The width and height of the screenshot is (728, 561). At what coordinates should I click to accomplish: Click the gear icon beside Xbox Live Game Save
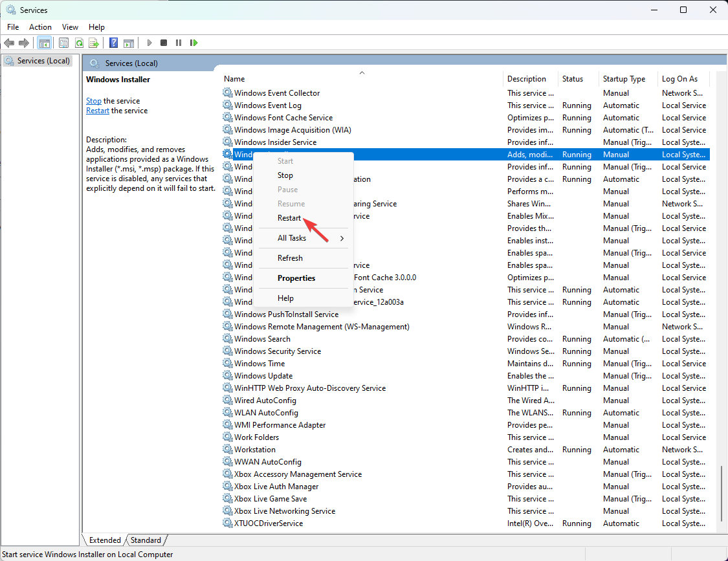228,499
